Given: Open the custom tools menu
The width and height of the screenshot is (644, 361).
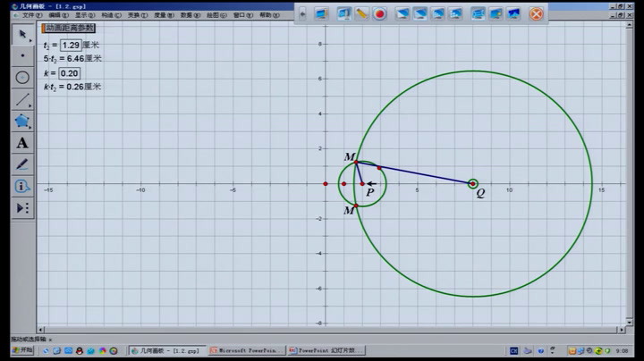Looking at the screenshot, I should tap(22, 208).
